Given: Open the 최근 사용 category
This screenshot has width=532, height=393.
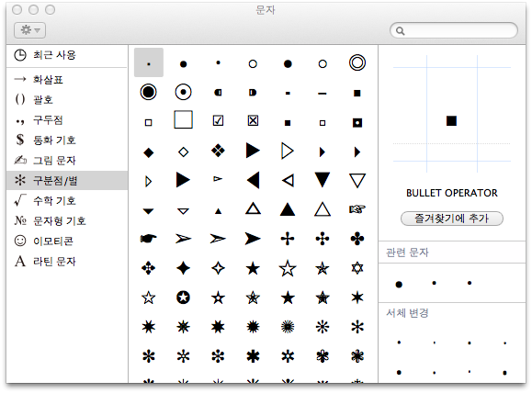Looking at the screenshot, I should click(66, 55).
